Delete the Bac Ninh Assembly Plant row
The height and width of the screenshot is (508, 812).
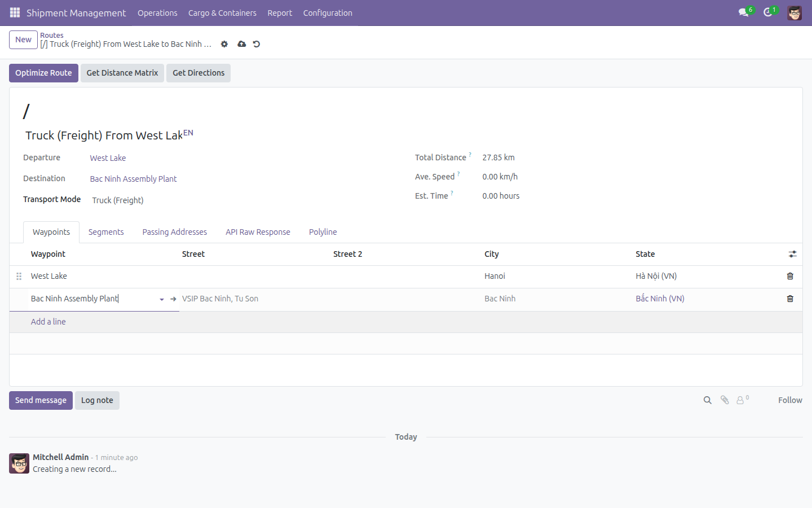point(790,299)
